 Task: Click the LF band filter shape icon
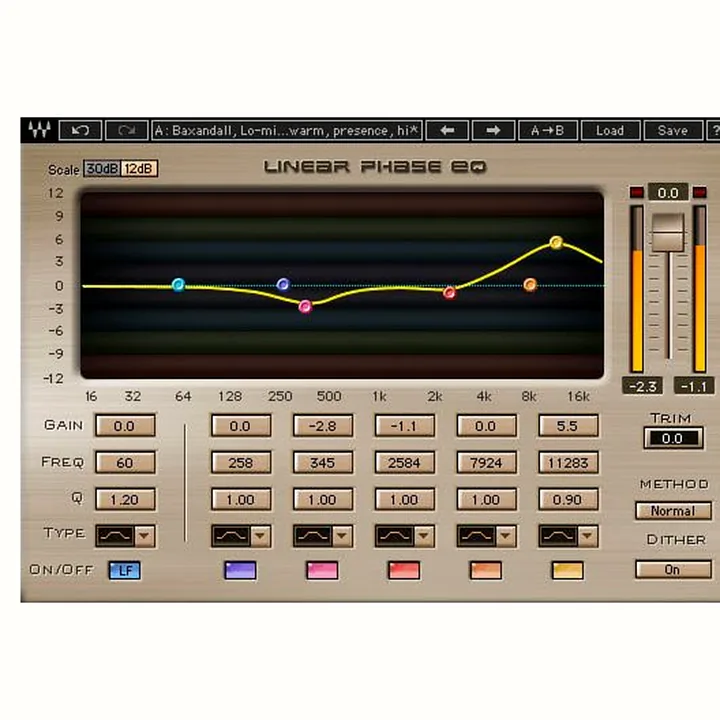[x=115, y=536]
